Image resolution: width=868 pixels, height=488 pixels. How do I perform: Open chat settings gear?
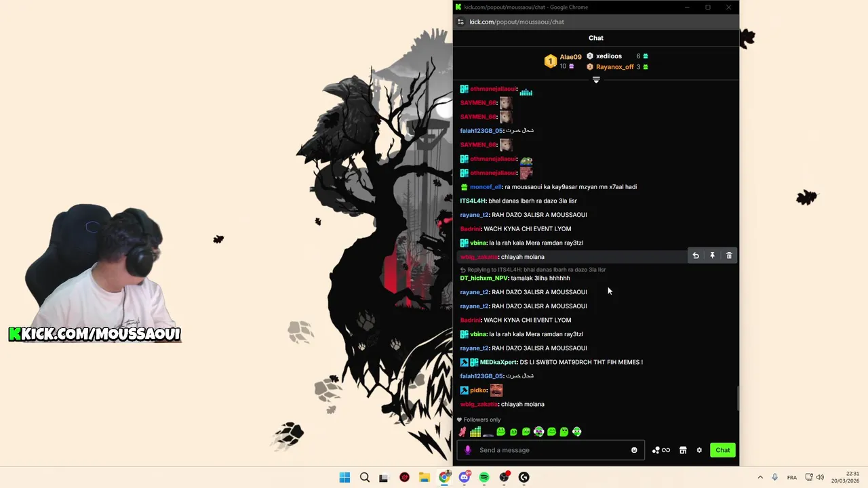pos(699,450)
